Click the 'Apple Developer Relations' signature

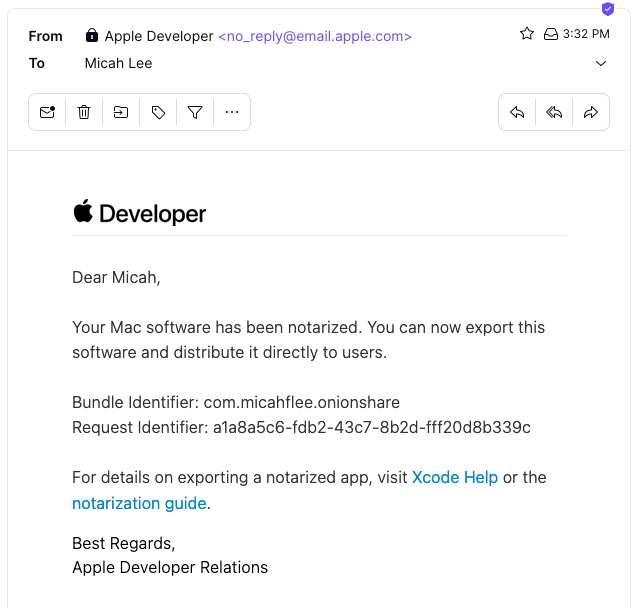(x=170, y=567)
